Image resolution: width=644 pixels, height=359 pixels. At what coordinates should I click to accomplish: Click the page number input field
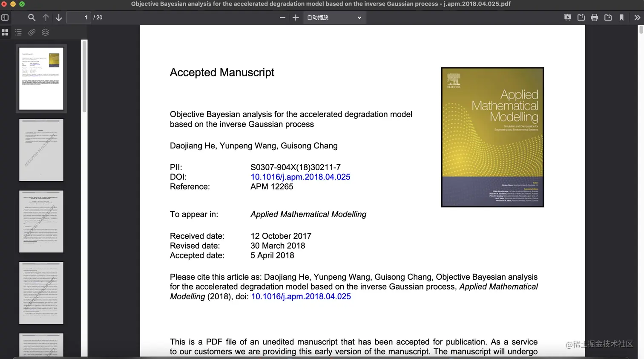pyautogui.click(x=78, y=17)
